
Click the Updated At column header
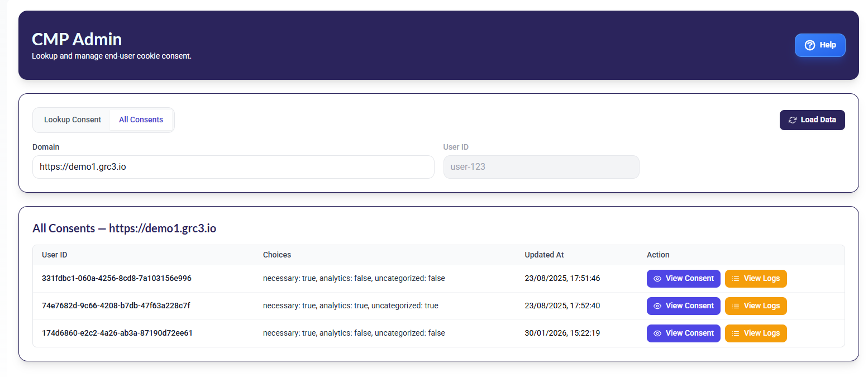coord(544,255)
